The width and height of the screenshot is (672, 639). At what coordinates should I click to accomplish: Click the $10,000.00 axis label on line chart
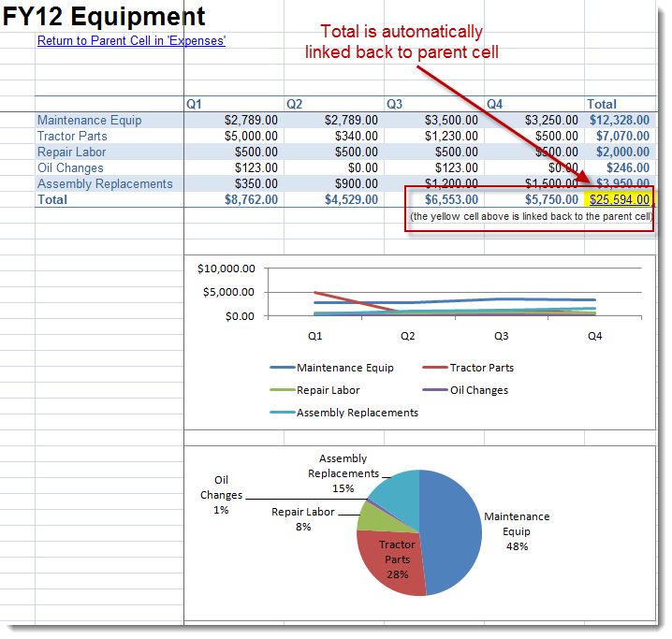tap(226, 269)
